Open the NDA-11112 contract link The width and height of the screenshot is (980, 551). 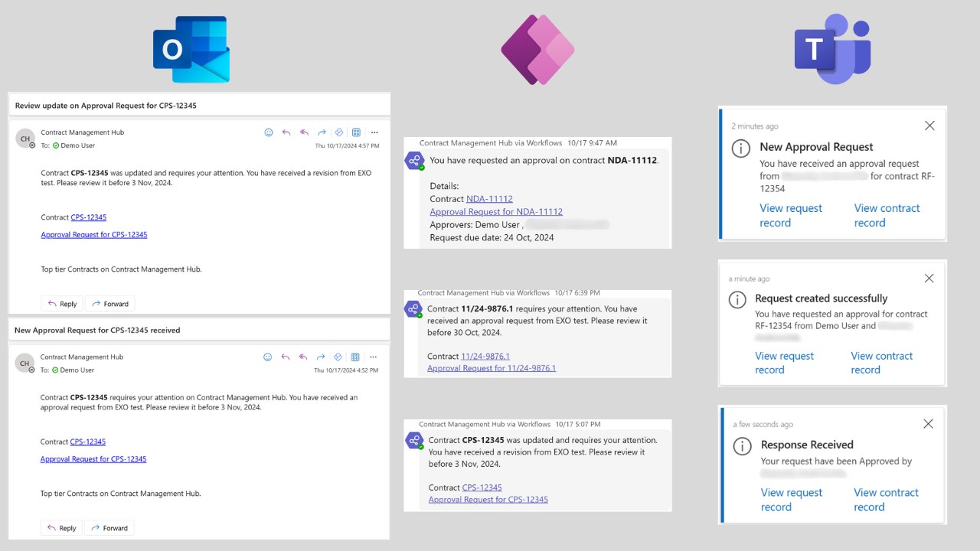pos(489,199)
